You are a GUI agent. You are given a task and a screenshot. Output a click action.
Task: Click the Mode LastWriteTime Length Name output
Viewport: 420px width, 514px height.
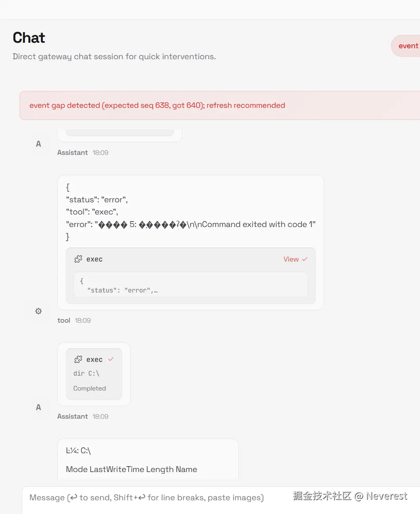click(x=131, y=469)
